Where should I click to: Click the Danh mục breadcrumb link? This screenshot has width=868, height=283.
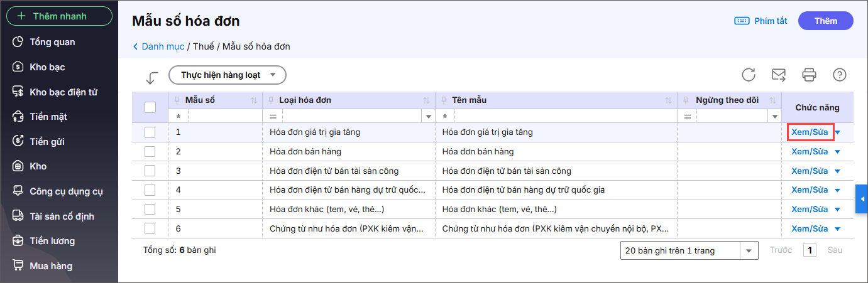[x=162, y=46]
